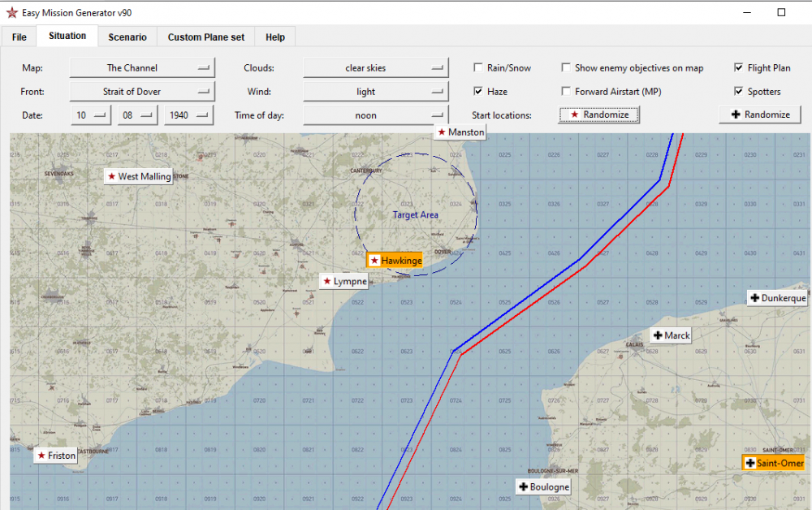This screenshot has height=510, width=812.
Task: Pick the Lympne airfield marker
Action: coord(344,282)
